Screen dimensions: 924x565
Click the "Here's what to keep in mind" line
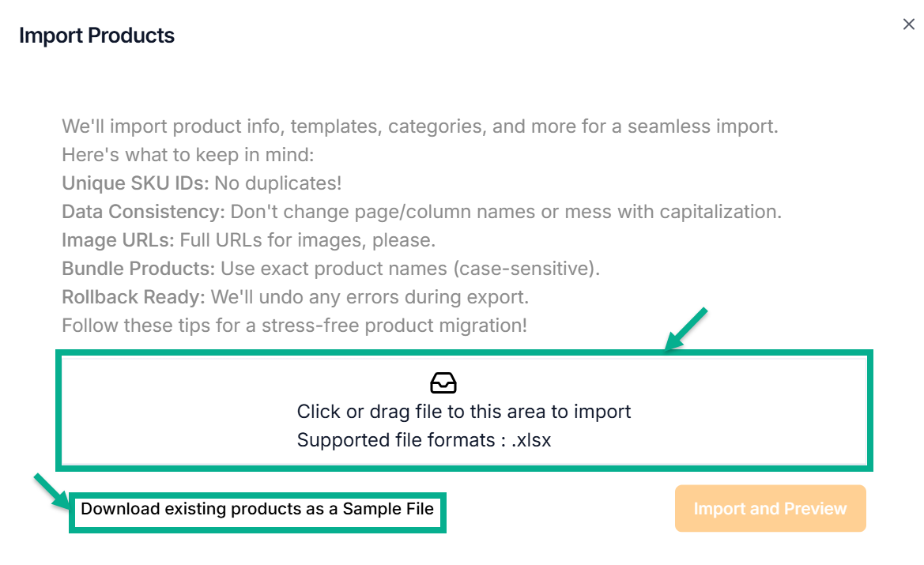[x=189, y=155]
